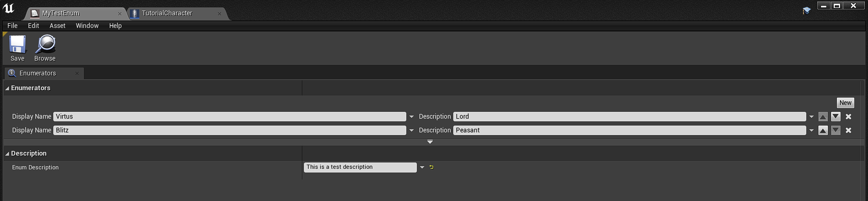Collapse the Enumerators section

click(x=7, y=89)
